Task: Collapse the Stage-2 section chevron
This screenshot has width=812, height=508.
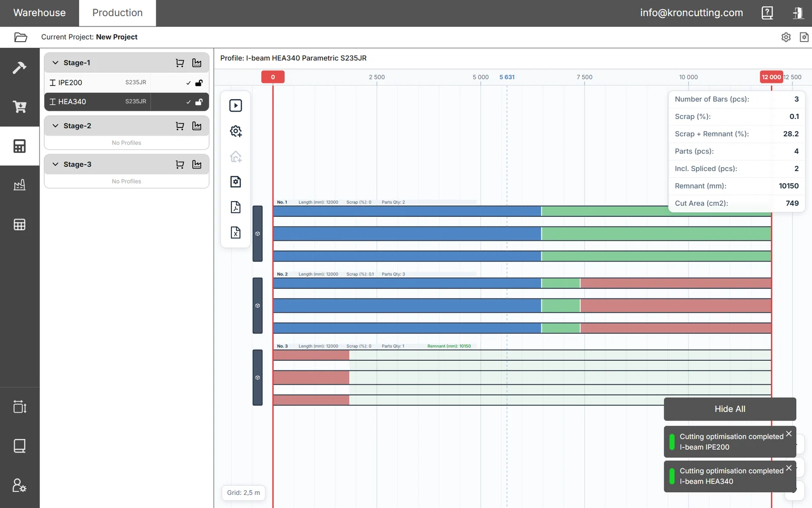Action: (x=55, y=126)
